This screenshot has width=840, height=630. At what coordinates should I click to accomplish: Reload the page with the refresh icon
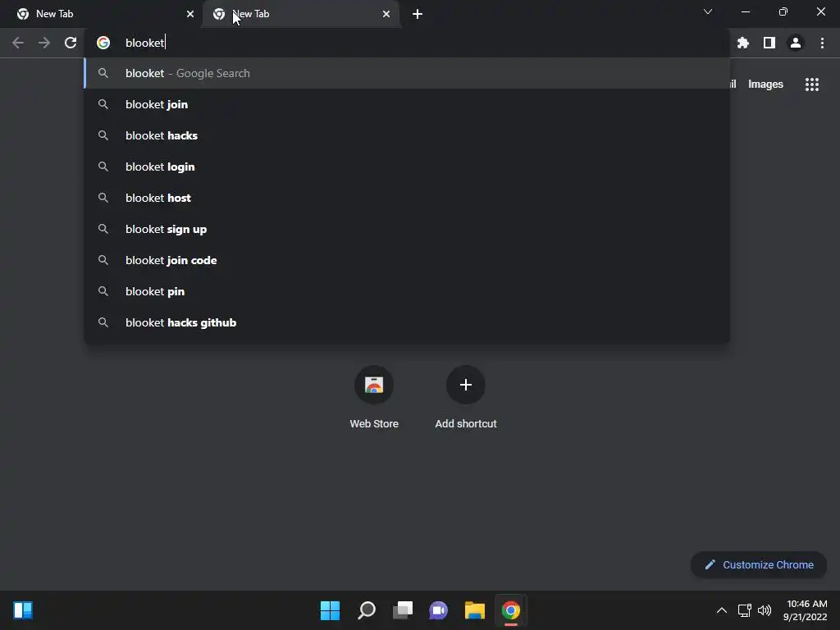coord(71,43)
